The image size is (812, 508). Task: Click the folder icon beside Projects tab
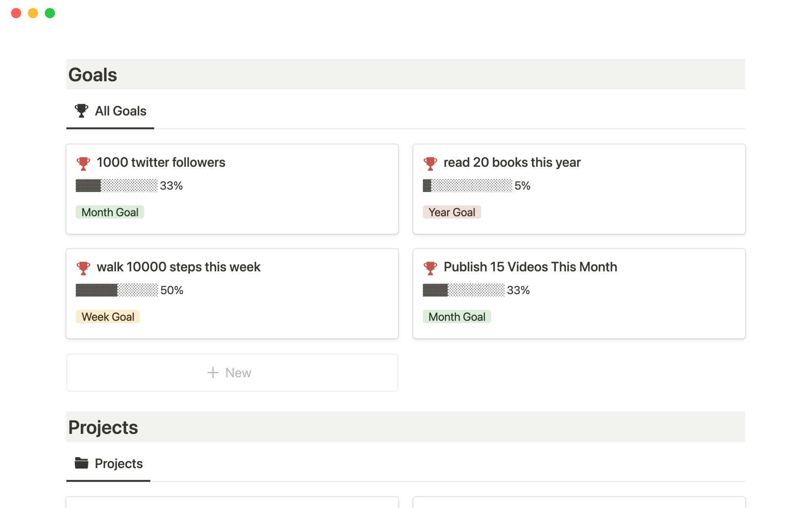click(x=81, y=463)
